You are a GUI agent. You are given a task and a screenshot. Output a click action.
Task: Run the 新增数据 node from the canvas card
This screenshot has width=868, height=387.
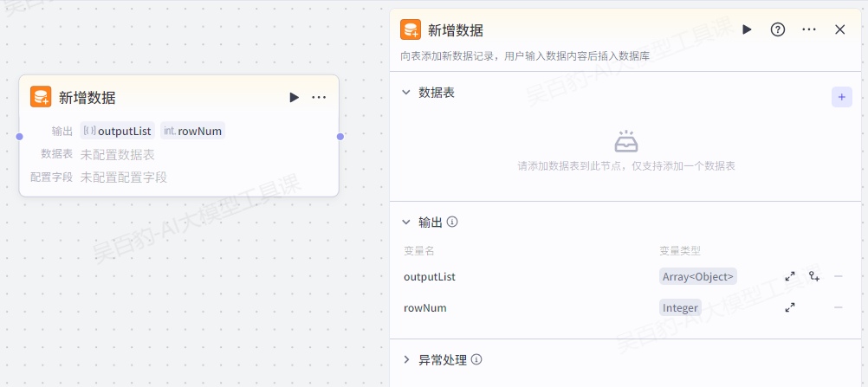pos(295,97)
